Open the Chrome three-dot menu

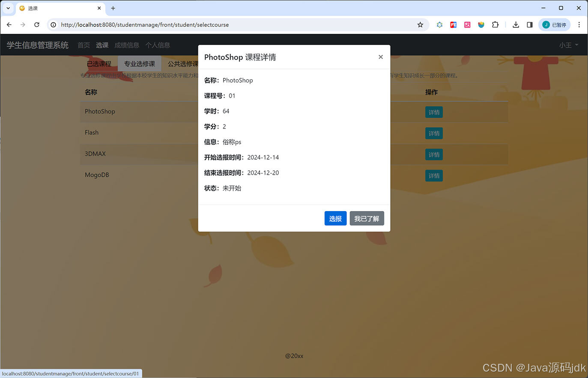click(x=579, y=25)
